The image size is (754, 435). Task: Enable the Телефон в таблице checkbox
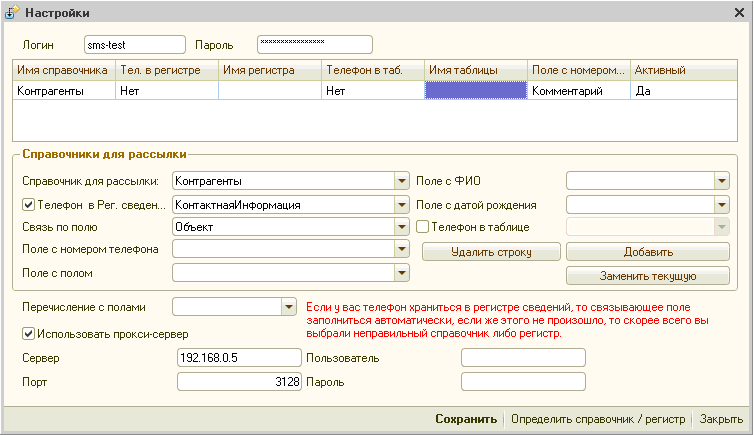(422, 227)
